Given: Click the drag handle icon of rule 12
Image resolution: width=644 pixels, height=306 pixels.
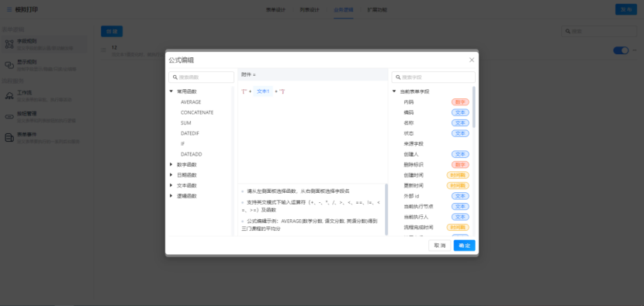Looking at the screenshot, I should coord(104,50).
